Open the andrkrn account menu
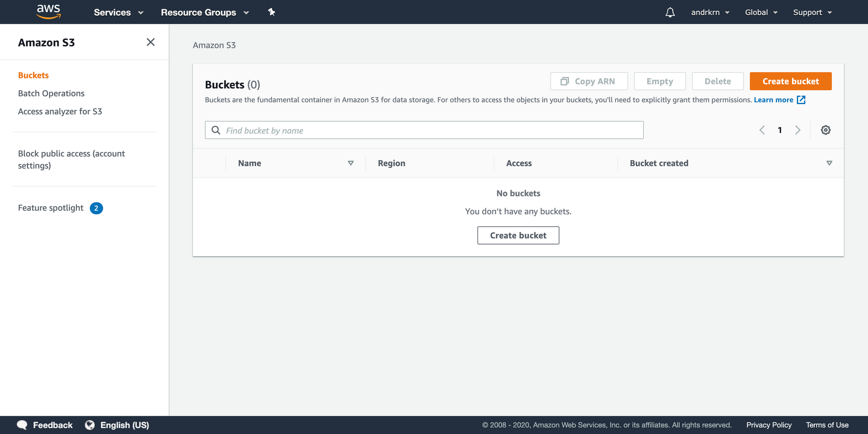The width and height of the screenshot is (868, 434). [x=710, y=12]
